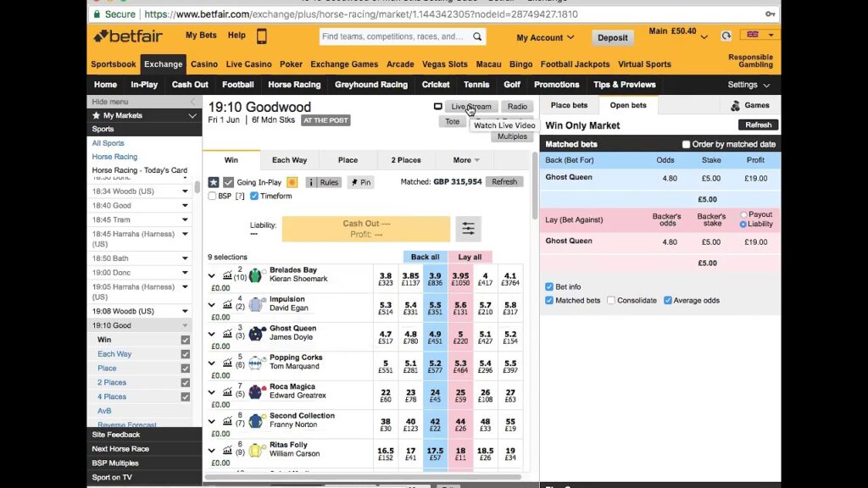Click the yellow Cash Out bar
The height and width of the screenshot is (488, 868).
tap(366, 229)
